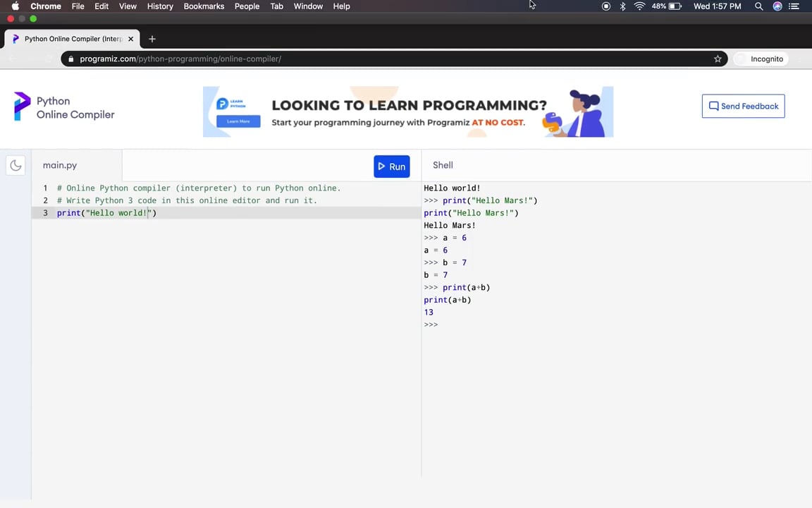Open Bluetooth status menu
Image resolution: width=812 pixels, height=508 pixels.
point(623,6)
